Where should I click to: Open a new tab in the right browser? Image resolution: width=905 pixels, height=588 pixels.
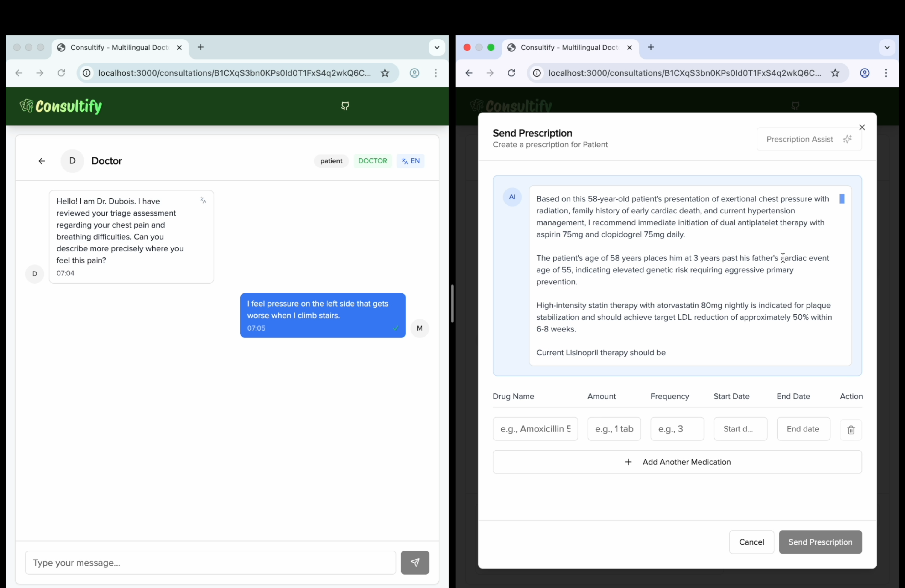click(x=651, y=47)
